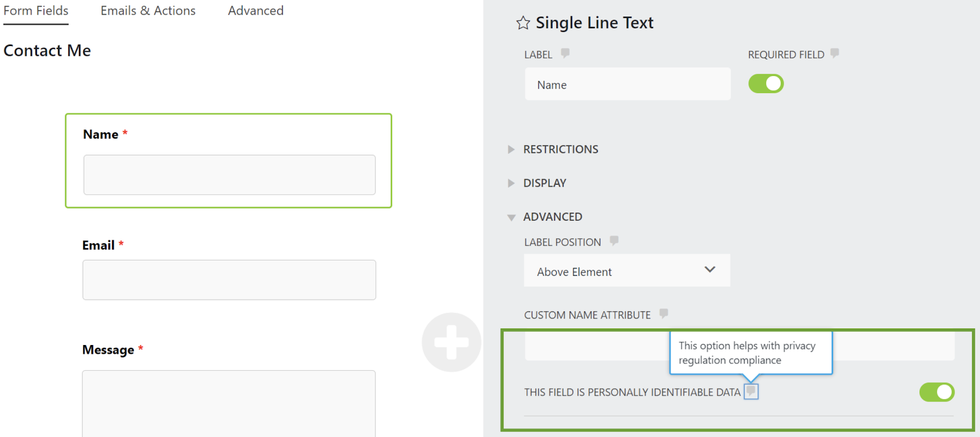Open the Advanced tab
The width and height of the screenshot is (980, 437).
(x=255, y=11)
